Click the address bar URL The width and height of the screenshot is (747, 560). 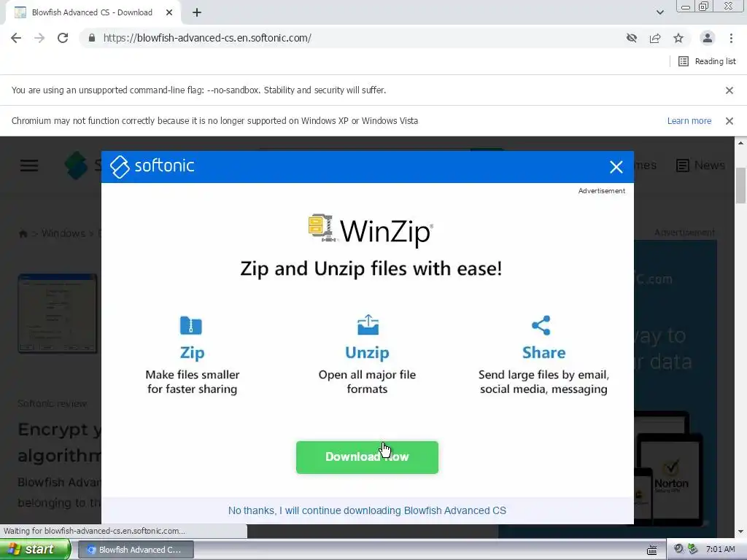(x=207, y=38)
